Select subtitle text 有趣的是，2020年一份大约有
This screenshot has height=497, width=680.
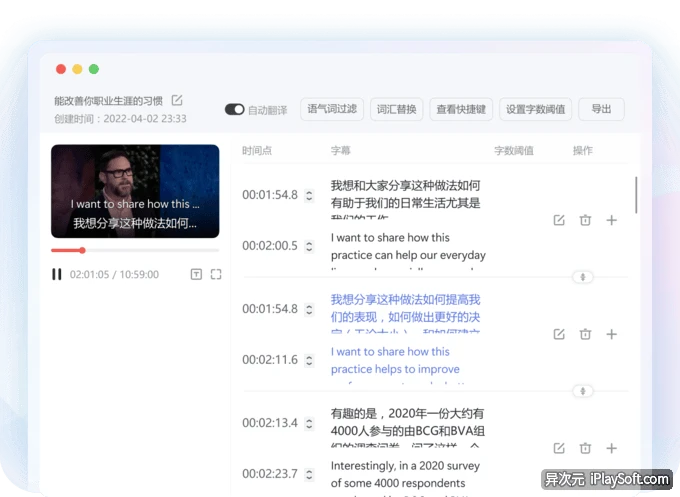407,413
